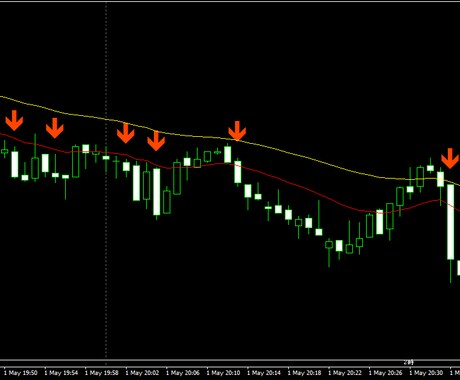Select the sell arrow above the 20:31 candle
The image size is (460, 380).
click(450, 158)
